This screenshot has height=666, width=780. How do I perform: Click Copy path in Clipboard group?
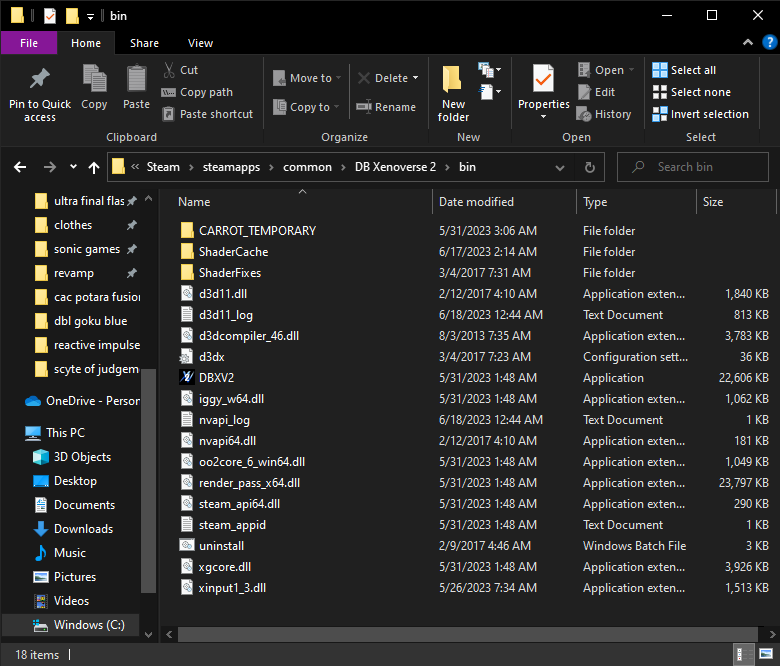pyautogui.click(x=197, y=92)
